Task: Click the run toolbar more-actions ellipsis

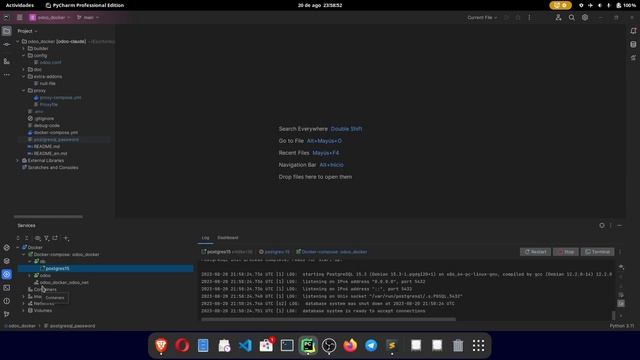Action: 529,18
